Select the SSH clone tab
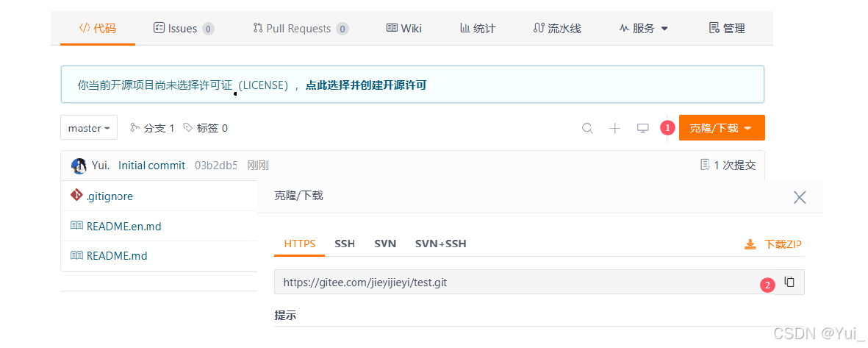This screenshot has width=868, height=348. [x=344, y=244]
